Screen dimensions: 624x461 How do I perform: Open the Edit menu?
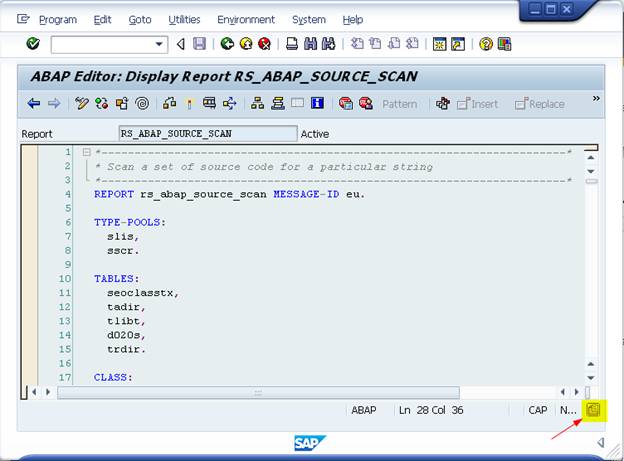coord(102,20)
